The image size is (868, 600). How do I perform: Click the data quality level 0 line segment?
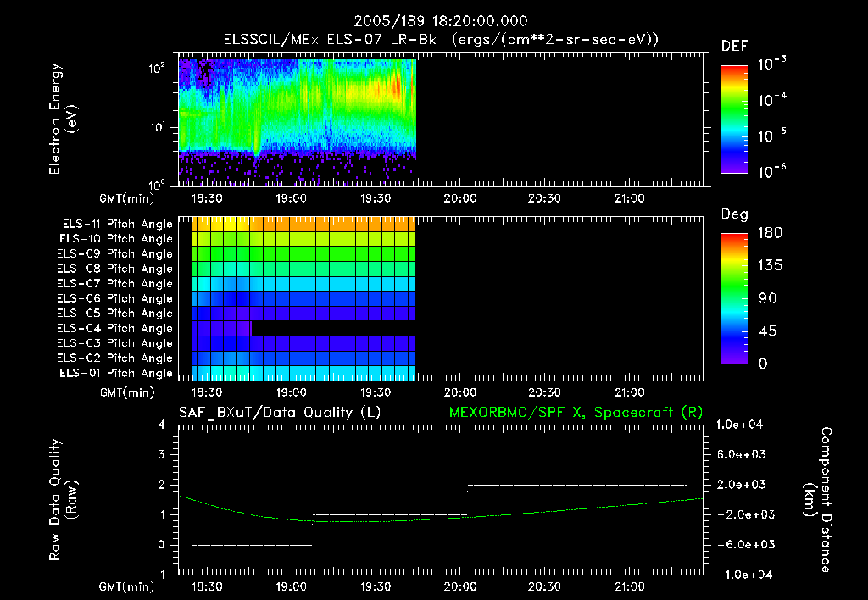tap(253, 545)
